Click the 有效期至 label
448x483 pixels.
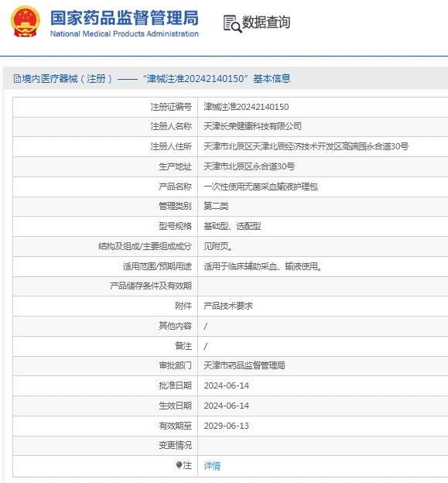[175, 426]
